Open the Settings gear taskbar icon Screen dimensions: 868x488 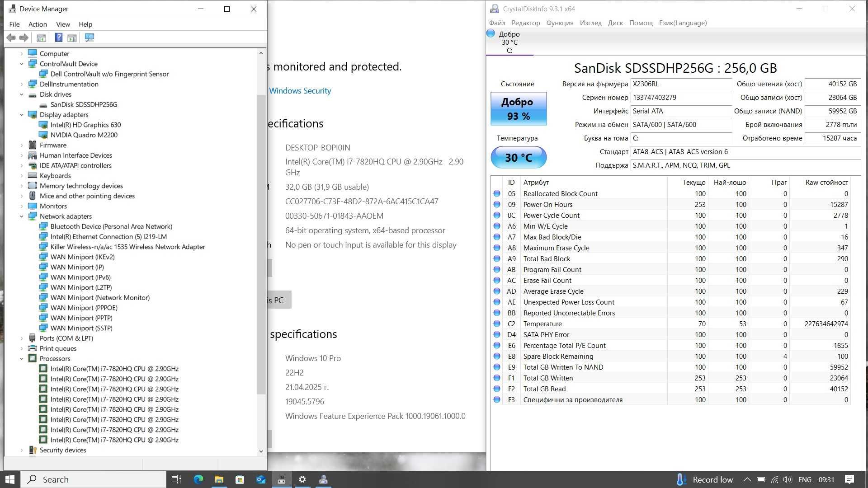pyautogui.click(x=302, y=479)
